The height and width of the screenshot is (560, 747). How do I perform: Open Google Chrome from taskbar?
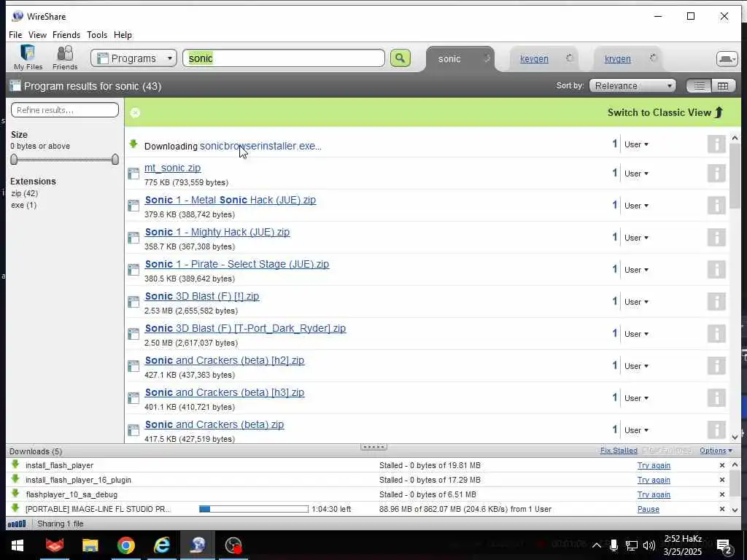pos(125,545)
